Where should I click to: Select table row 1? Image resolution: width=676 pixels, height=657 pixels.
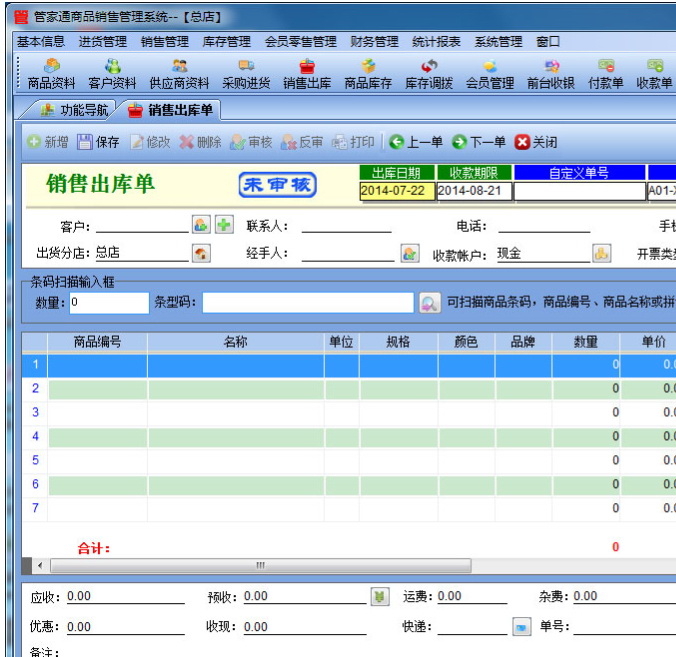click(349, 365)
